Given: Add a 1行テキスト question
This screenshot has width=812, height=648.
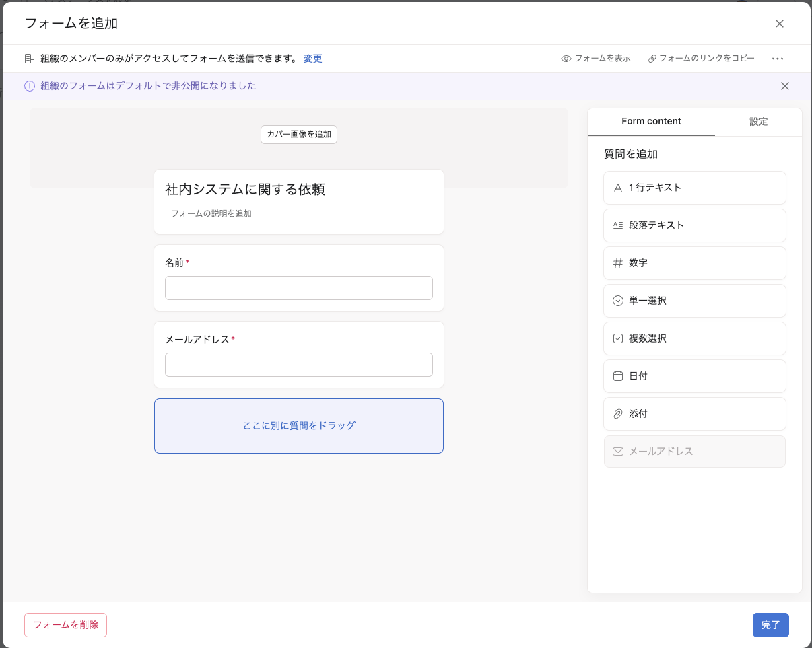Looking at the screenshot, I should click(695, 188).
